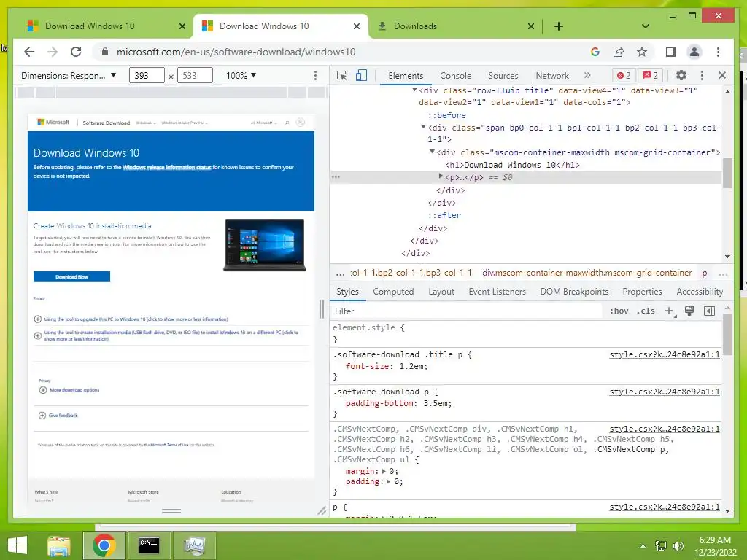Open the DOM Breakpoints tab
The image size is (747, 560).
tap(574, 292)
